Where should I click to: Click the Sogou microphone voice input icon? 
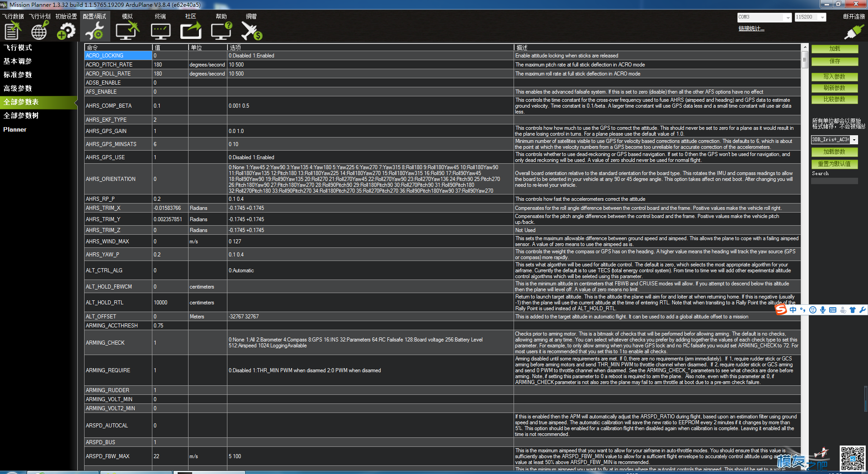pos(823,310)
